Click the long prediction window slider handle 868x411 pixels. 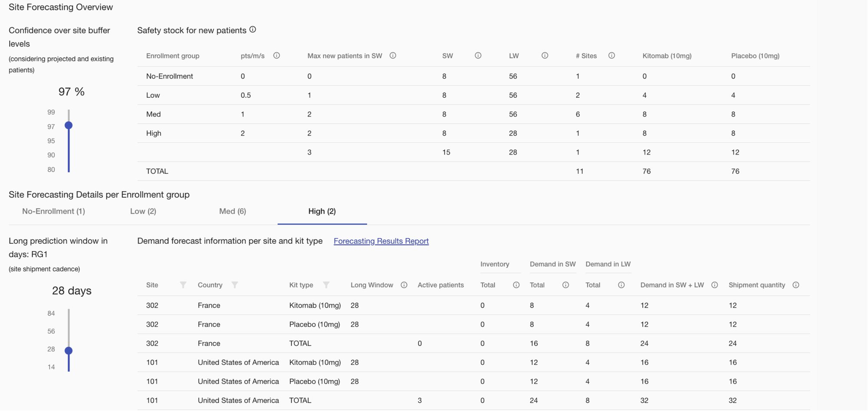pyautogui.click(x=69, y=351)
